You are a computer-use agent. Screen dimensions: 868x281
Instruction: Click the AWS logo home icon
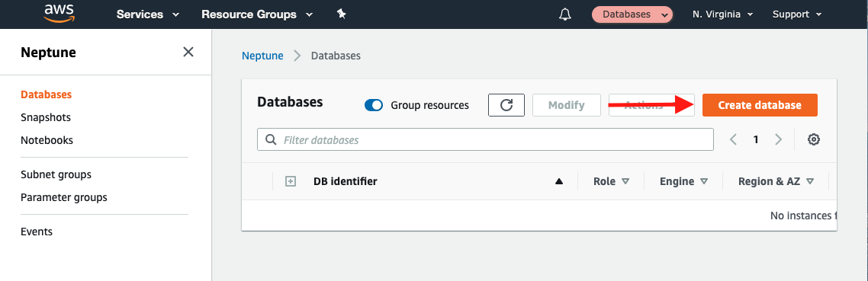click(x=59, y=12)
